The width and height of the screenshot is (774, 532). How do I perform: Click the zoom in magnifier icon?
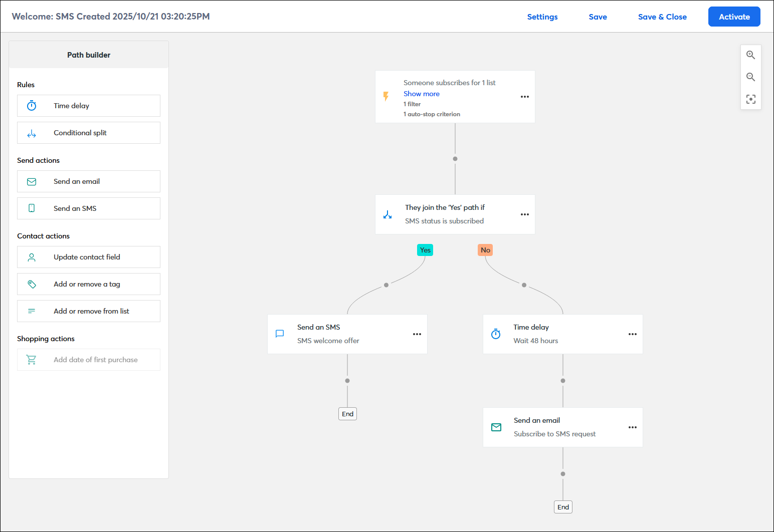(x=750, y=55)
